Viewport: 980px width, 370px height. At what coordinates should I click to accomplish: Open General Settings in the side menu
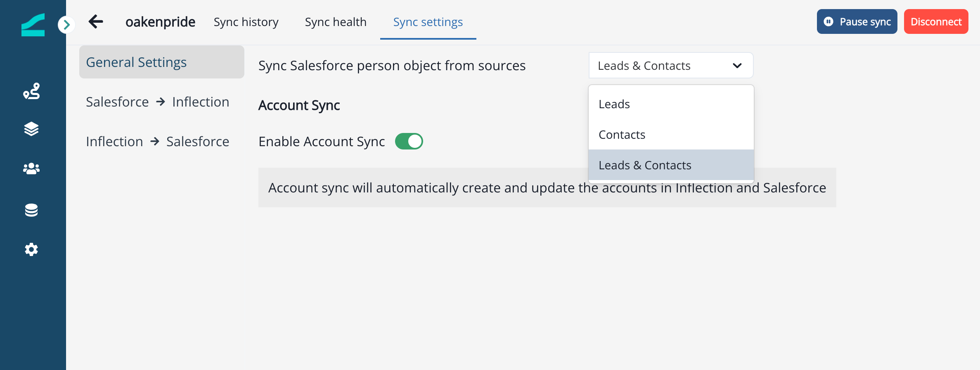[162, 62]
